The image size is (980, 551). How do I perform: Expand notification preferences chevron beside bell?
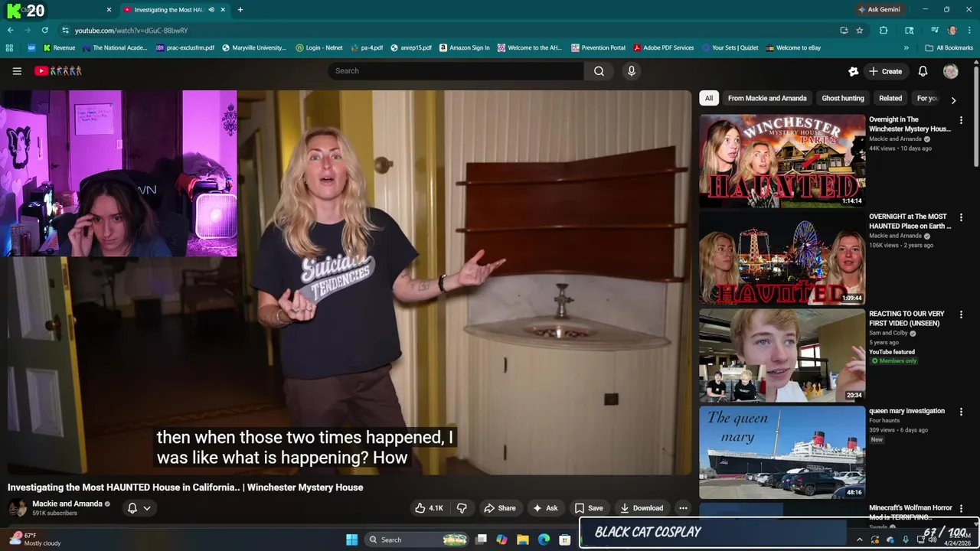[146, 508]
